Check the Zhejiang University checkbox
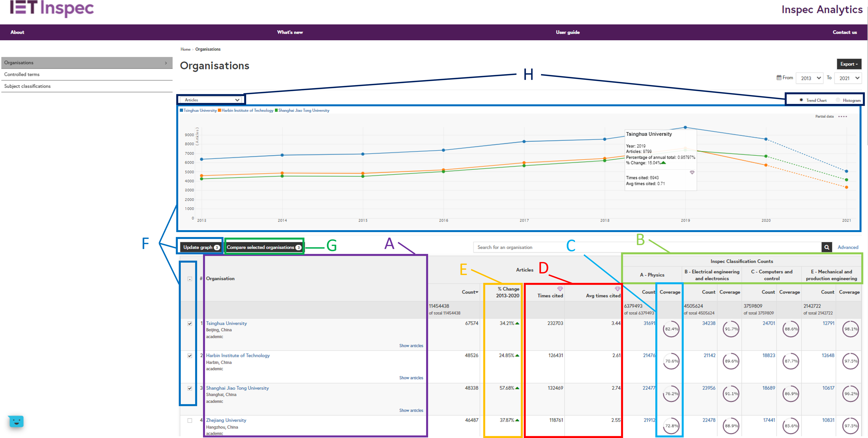 pos(190,420)
